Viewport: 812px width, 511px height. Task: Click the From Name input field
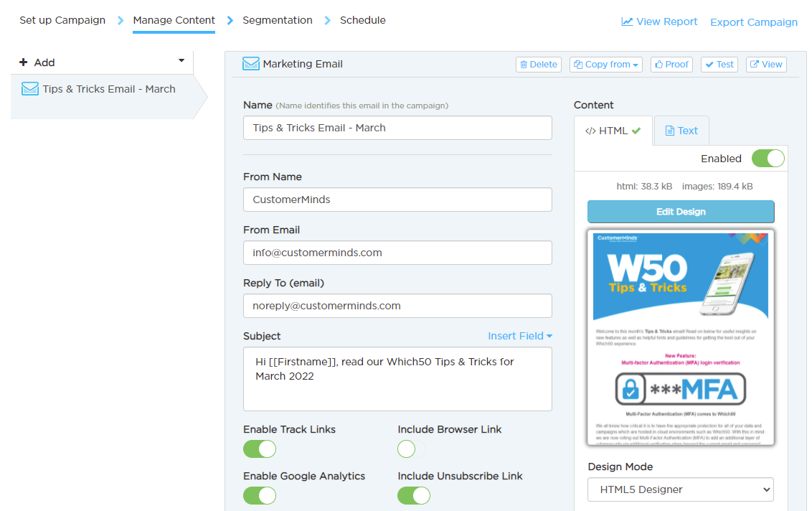[x=397, y=200]
